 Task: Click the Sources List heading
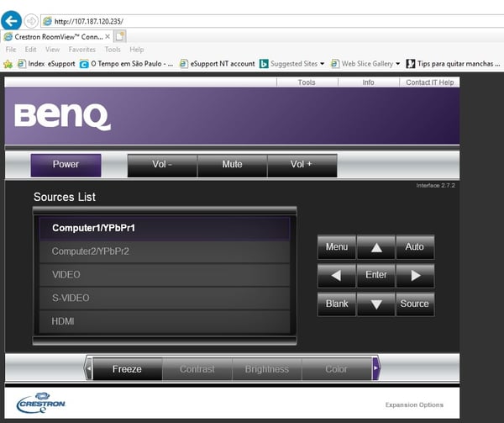point(65,197)
